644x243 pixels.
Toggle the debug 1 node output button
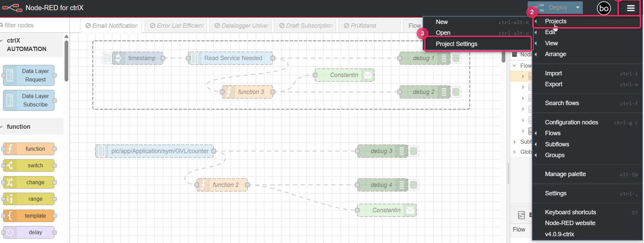(x=456, y=58)
